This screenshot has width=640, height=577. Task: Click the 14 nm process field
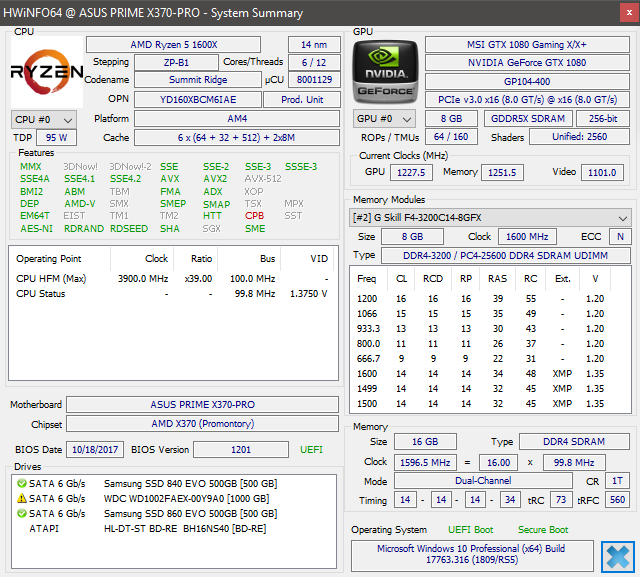(314, 44)
